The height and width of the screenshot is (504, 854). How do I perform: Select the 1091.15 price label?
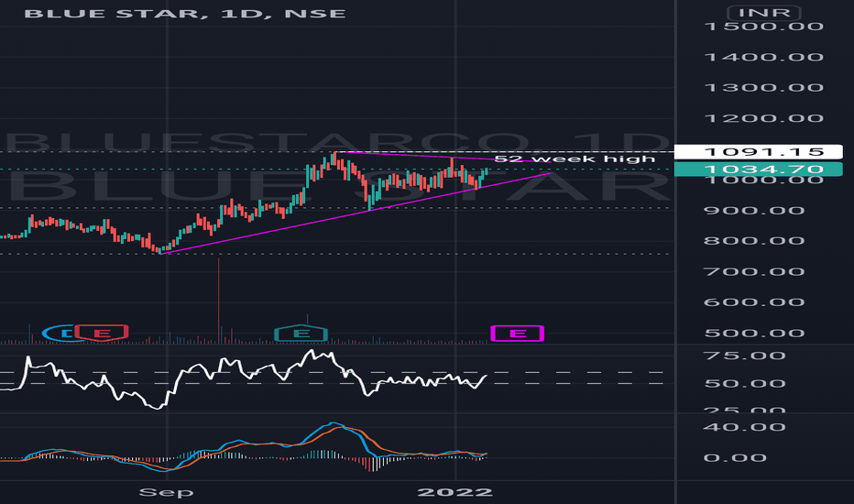tap(758, 151)
